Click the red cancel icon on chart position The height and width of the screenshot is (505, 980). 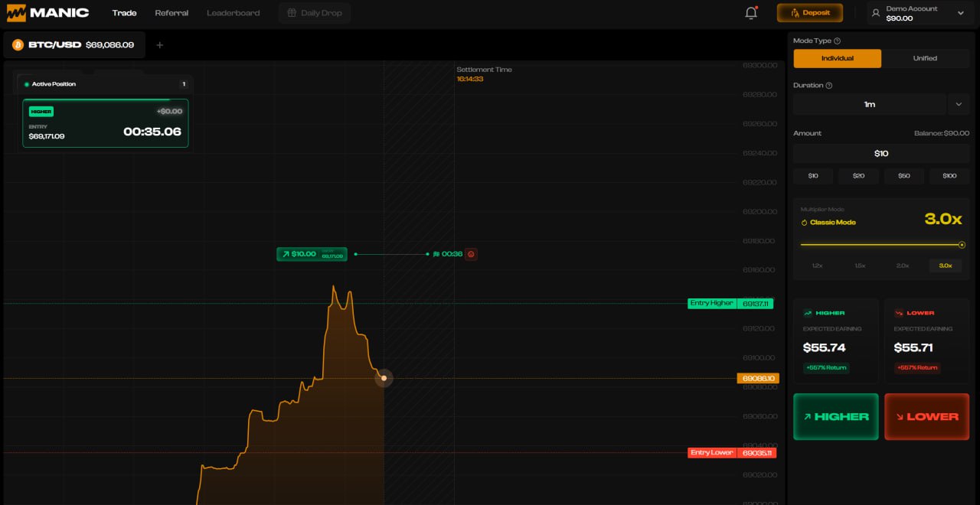[x=471, y=254]
